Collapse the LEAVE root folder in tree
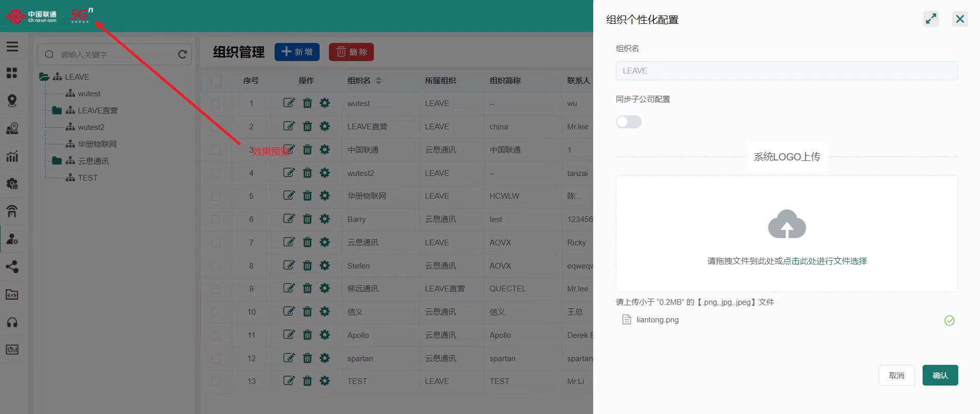The image size is (980, 414). [x=44, y=77]
